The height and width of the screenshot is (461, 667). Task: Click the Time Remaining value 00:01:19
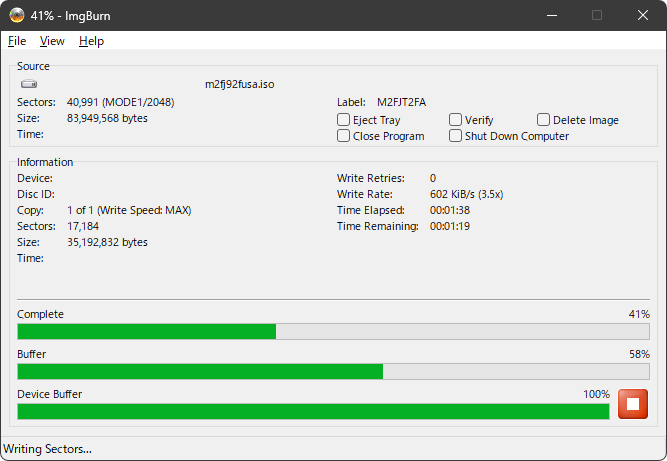point(450,226)
